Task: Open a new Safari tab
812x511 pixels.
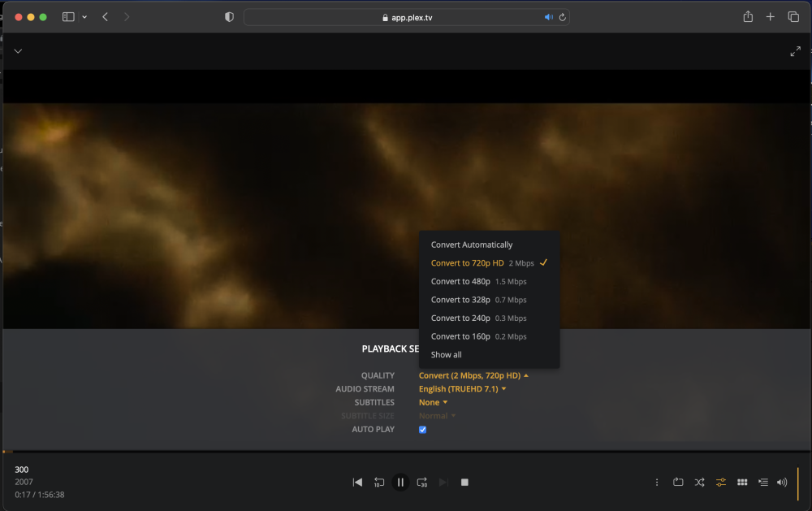Action: 770,17
